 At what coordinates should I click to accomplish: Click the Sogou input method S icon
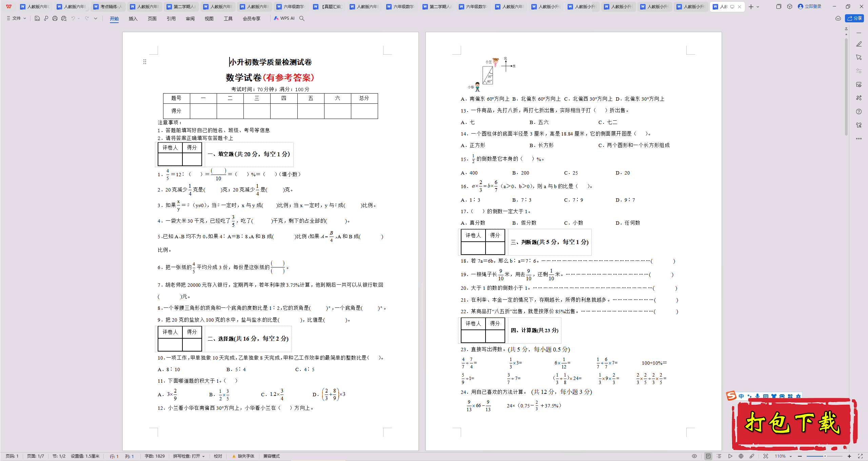click(x=731, y=396)
